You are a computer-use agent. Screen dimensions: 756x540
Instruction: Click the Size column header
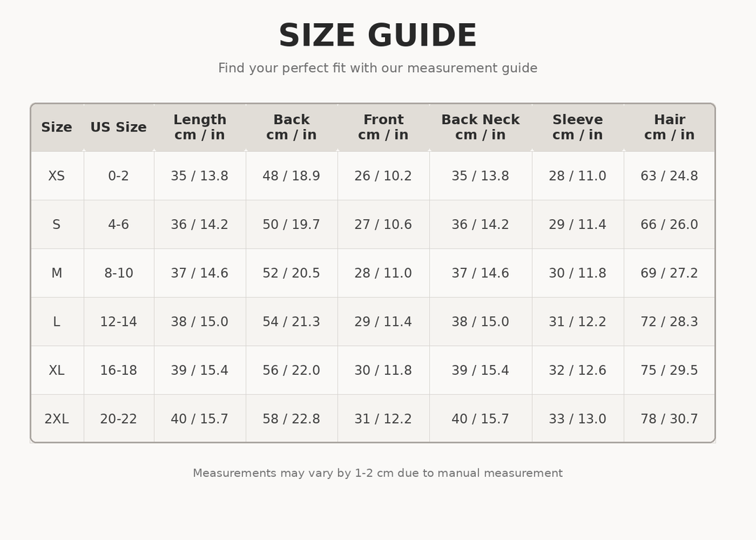pyautogui.click(x=57, y=127)
